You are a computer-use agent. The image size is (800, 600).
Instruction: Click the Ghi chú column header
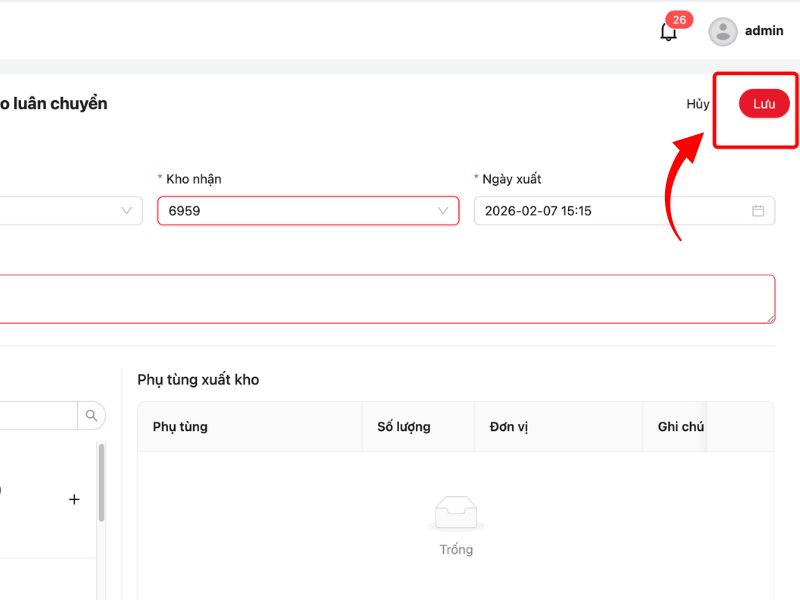click(681, 427)
